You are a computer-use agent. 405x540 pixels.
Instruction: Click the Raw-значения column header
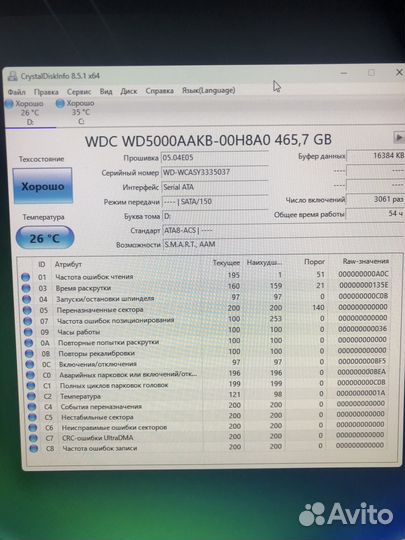point(366,261)
